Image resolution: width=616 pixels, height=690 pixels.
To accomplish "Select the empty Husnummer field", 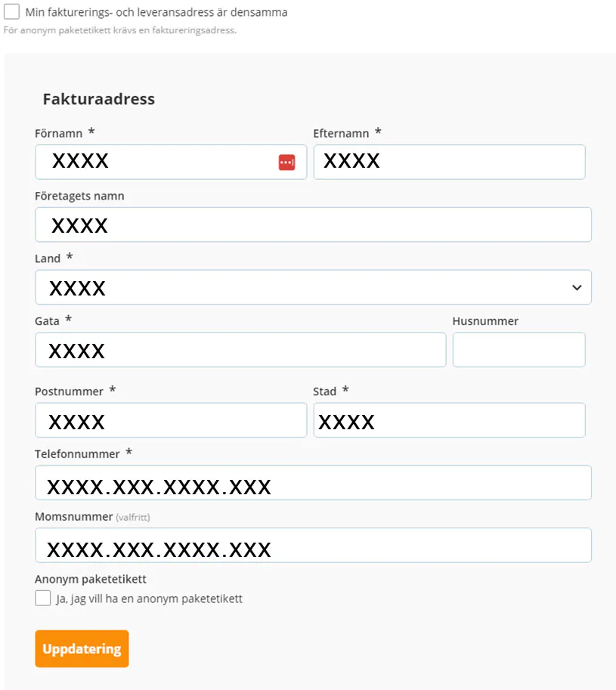I will [x=519, y=350].
